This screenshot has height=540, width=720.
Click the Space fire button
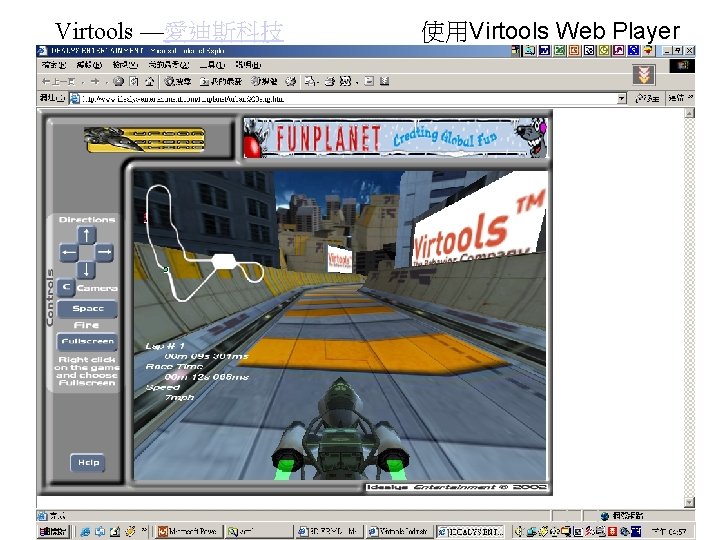[87, 309]
